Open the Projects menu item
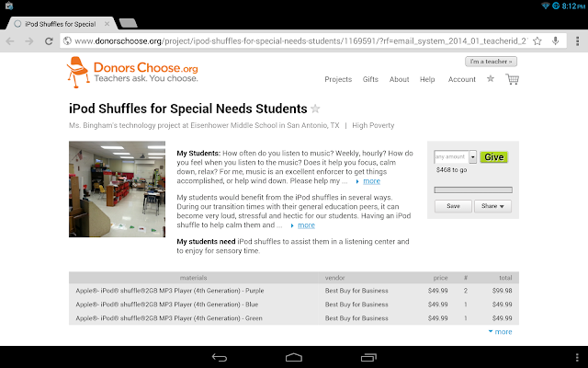588x368 pixels. coord(338,79)
